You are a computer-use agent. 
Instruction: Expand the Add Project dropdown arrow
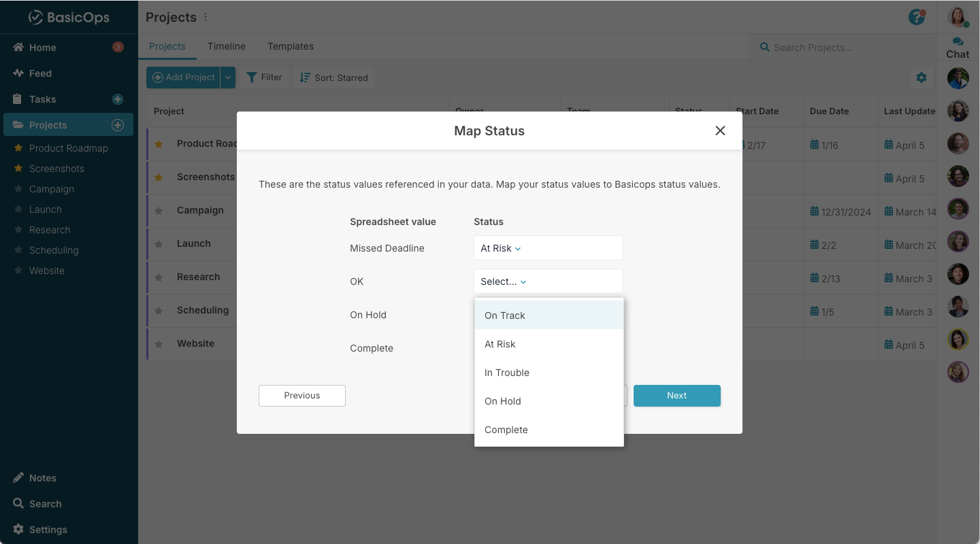(228, 78)
